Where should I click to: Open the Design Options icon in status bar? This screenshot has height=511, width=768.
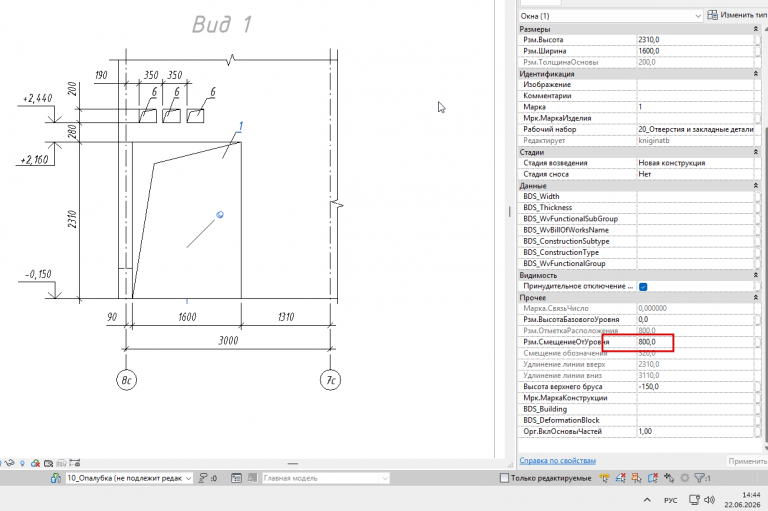point(236,478)
